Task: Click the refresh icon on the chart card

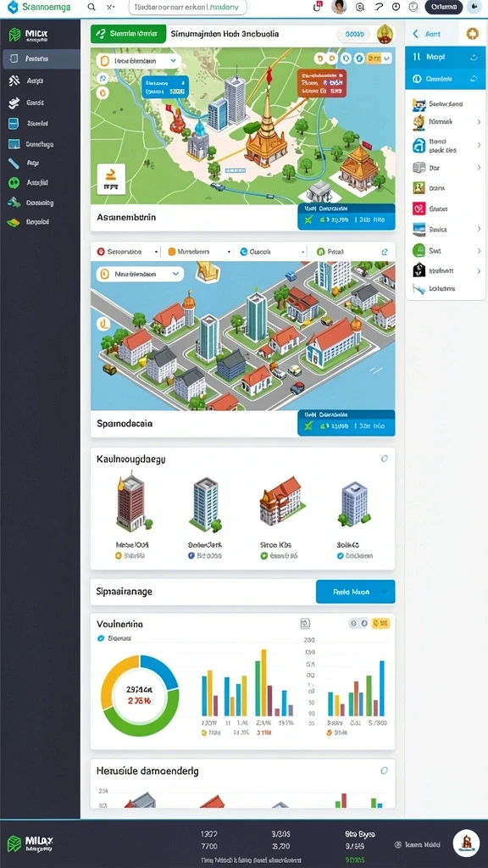Action: [x=304, y=624]
